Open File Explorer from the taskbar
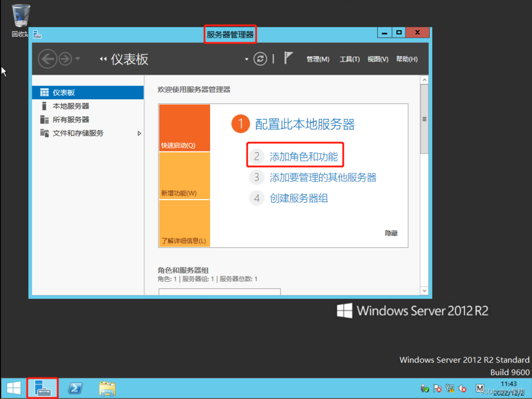The height and width of the screenshot is (399, 532). 107,388
